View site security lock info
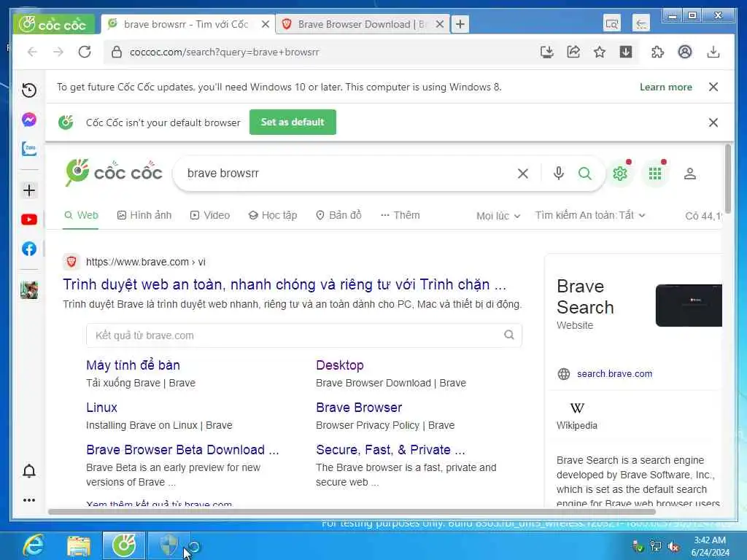The image size is (747, 560). pos(116,52)
